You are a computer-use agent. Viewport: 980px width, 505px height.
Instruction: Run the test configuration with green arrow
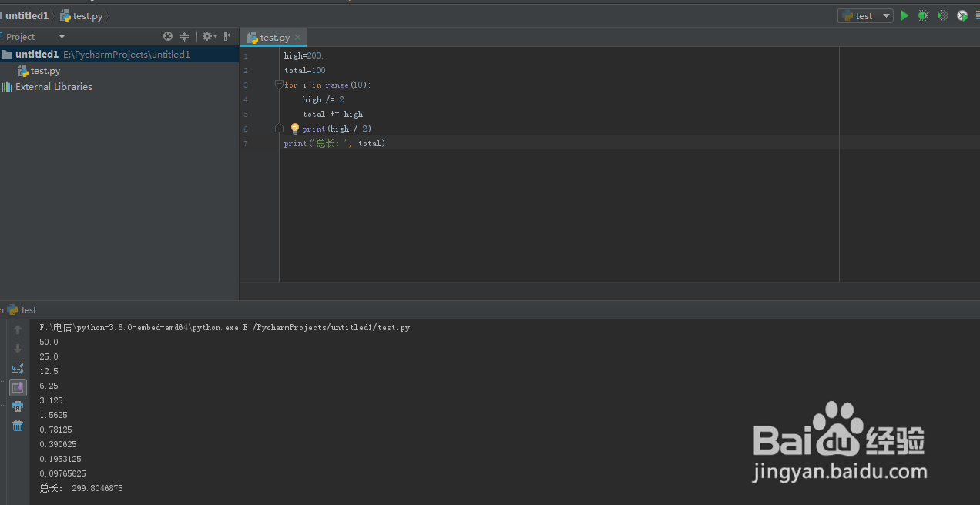pyautogui.click(x=904, y=15)
